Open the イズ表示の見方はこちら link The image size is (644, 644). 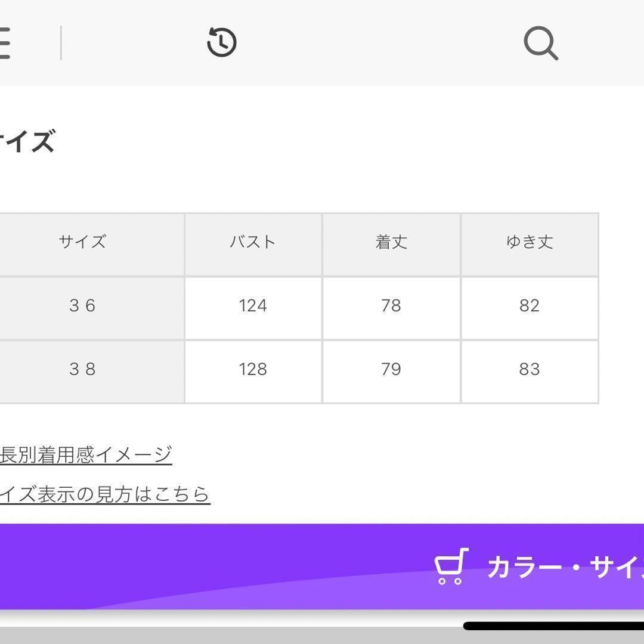(x=105, y=494)
